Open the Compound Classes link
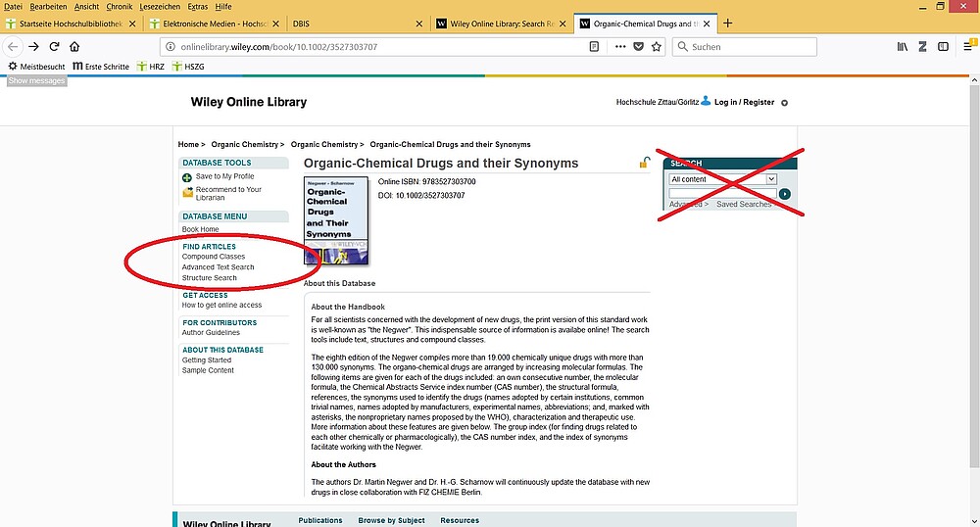 click(x=214, y=257)
